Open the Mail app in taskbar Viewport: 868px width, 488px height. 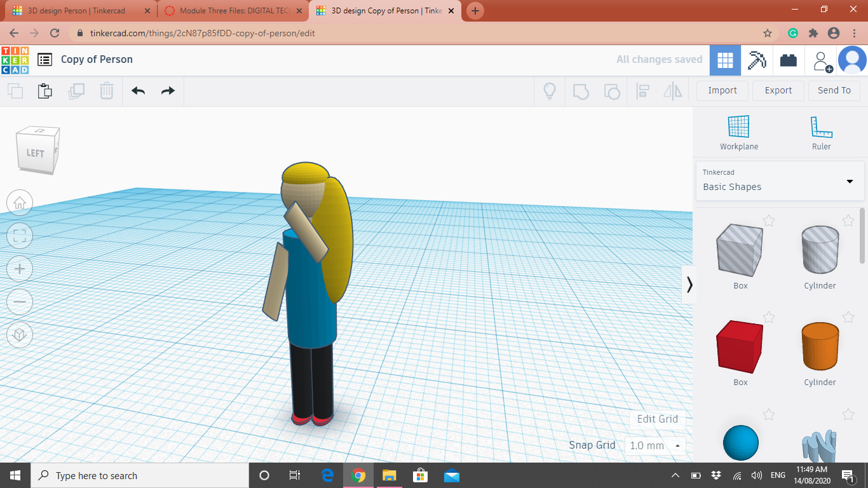point(452,475)
